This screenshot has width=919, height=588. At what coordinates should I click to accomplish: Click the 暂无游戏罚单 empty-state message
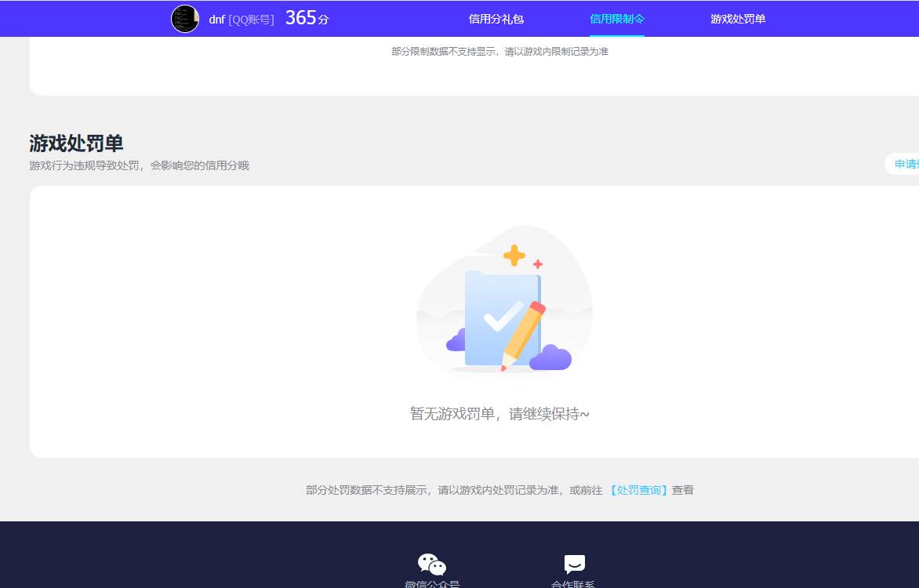click(x=499, y=413)
